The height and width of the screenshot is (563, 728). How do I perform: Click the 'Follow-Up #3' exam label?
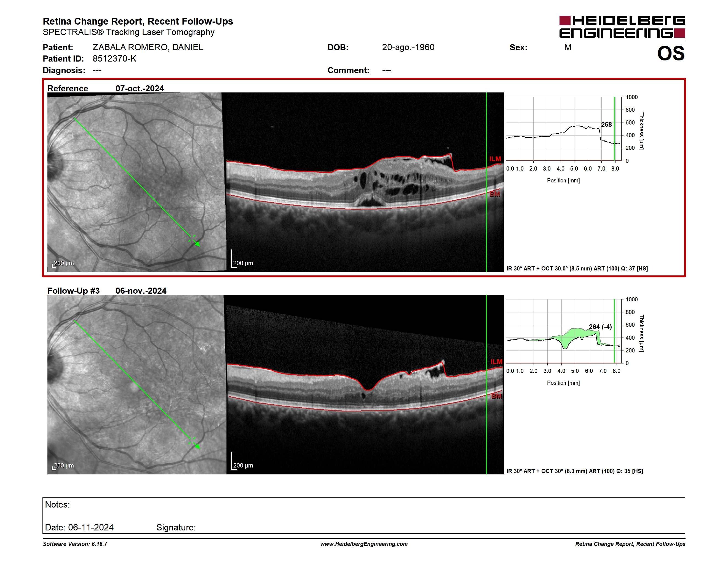pyautogui.click(x=73, y=291)
